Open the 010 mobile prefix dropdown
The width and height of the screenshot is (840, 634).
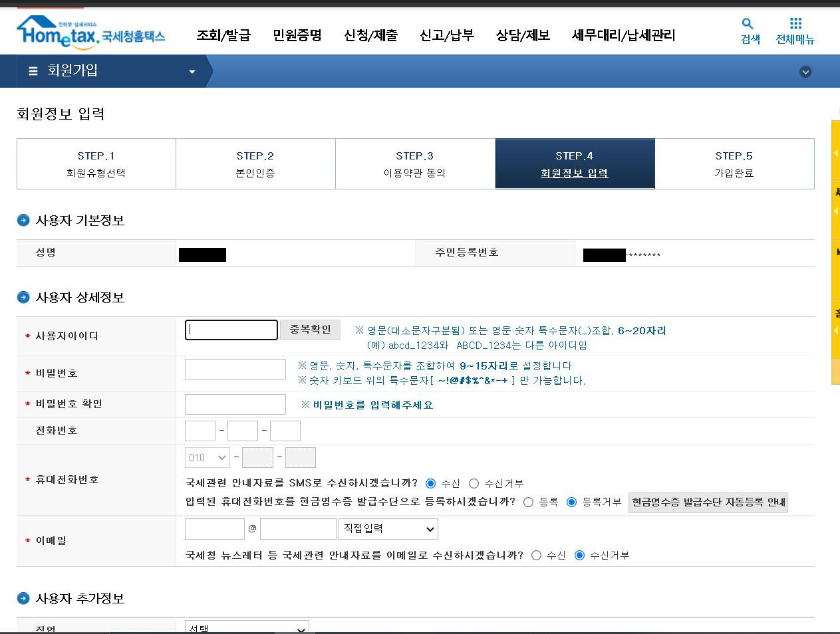pos(208,457)
